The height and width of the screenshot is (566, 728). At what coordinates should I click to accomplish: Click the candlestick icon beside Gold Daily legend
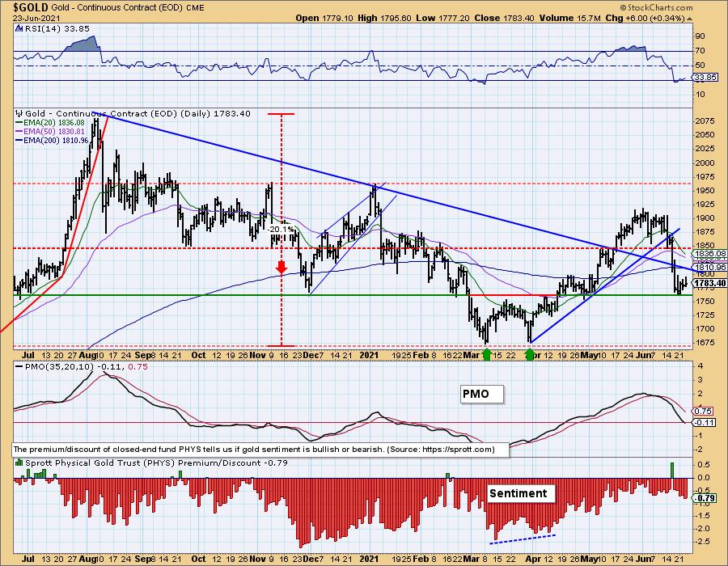pyautogui.click(x=19, y=113)
